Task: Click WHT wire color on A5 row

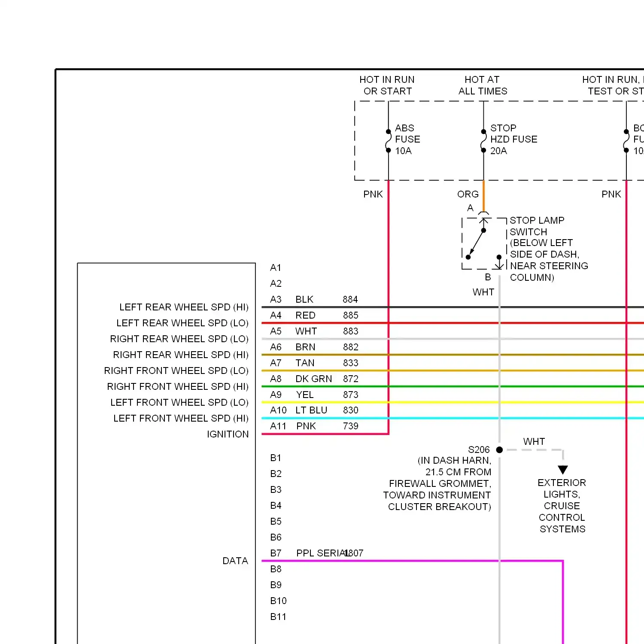Action: point(306,331)
